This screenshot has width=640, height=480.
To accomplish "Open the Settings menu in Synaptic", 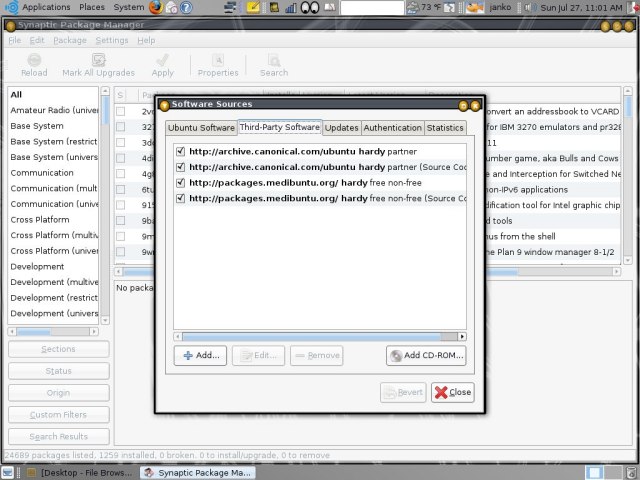I will coord(112,40).
